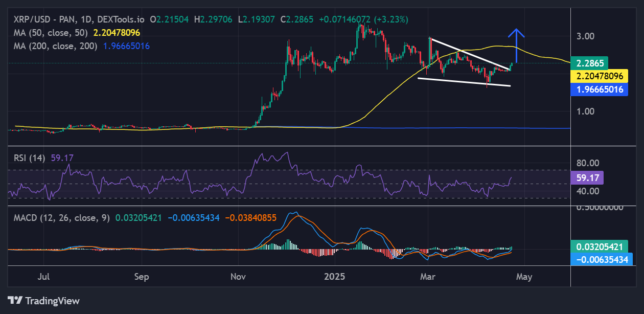
Task: Select the RSI (14) indicator legend
Action: tap(30, 158)
